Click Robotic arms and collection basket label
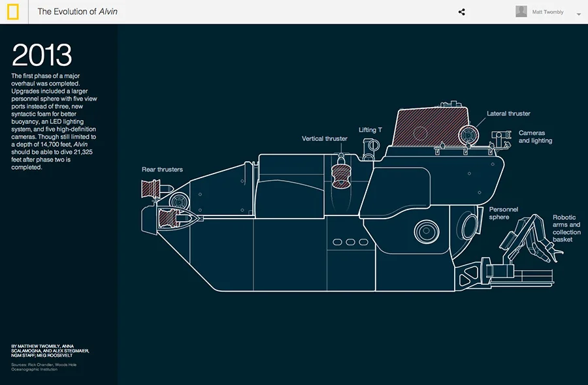 point(566,228)
